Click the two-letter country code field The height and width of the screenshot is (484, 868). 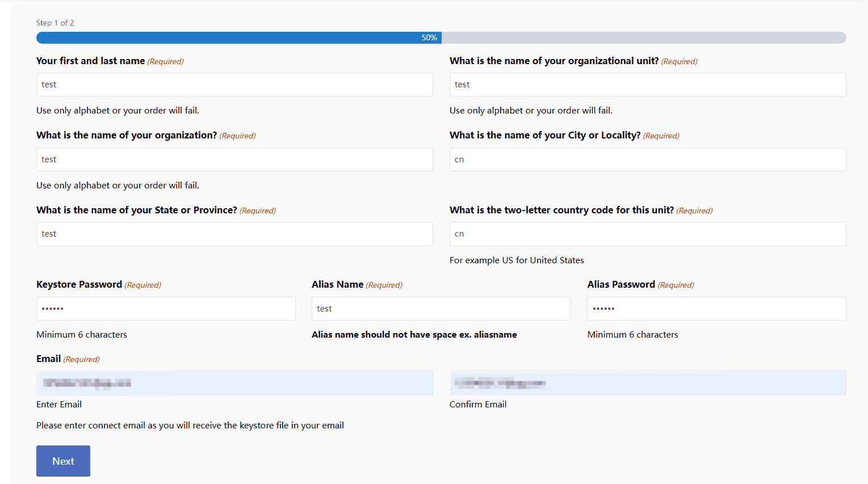pyautogui.click(x=647, y=234)
